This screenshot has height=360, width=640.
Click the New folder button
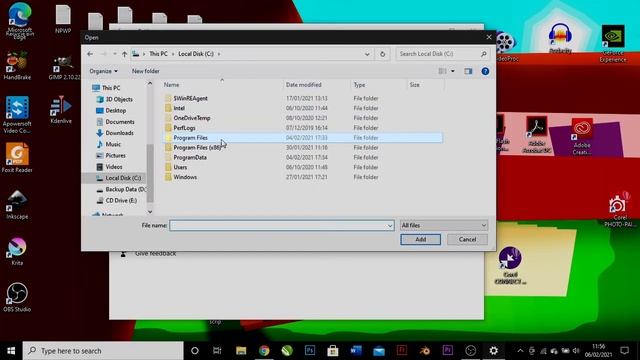point(145,71)
